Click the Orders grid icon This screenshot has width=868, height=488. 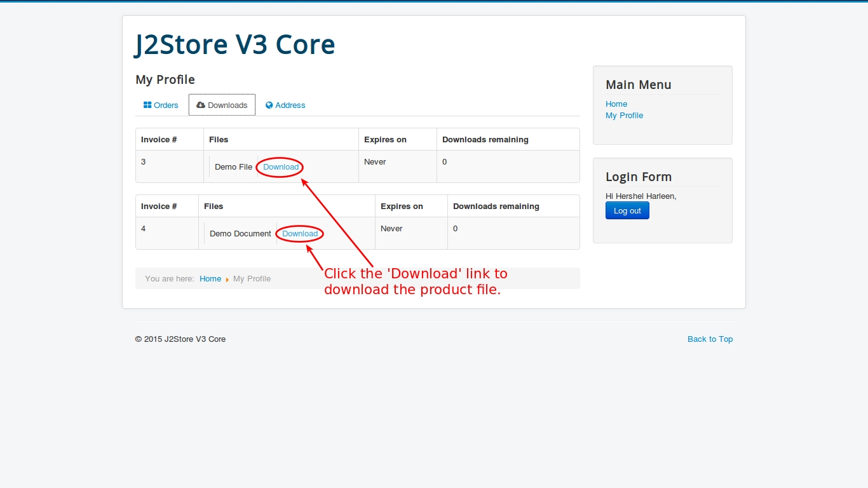pos(147,105)
